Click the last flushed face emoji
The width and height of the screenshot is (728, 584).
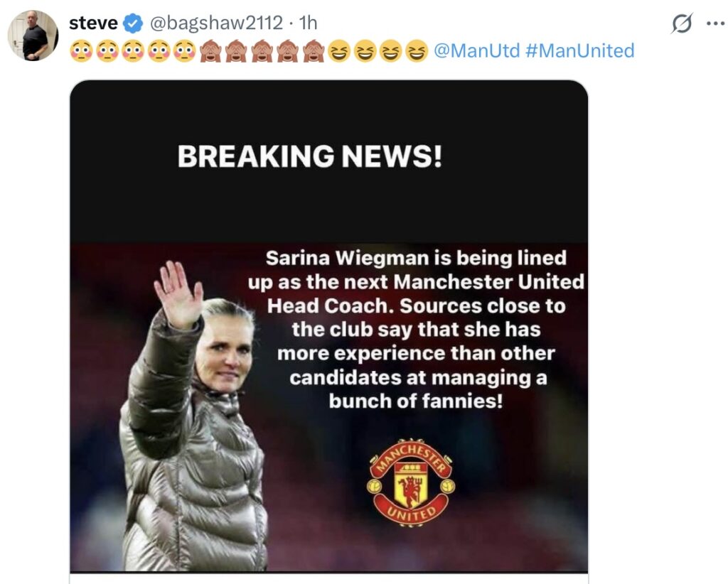184,51
